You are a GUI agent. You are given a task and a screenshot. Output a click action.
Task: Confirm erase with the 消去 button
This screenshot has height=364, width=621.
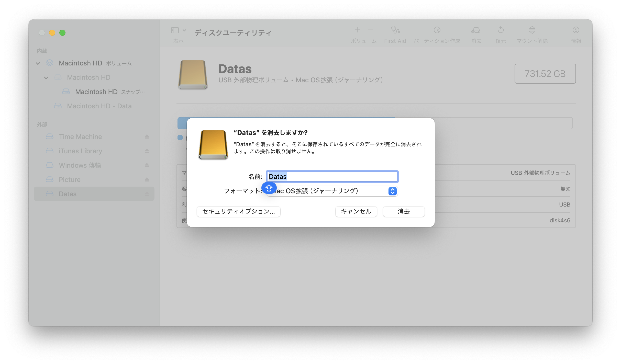click(x=404, y=211)
